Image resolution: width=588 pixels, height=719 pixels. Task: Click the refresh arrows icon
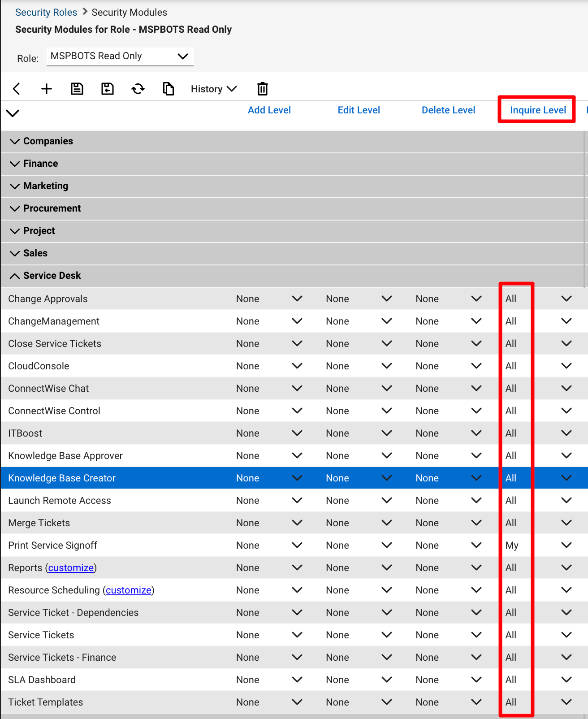[x=138, y=89]
